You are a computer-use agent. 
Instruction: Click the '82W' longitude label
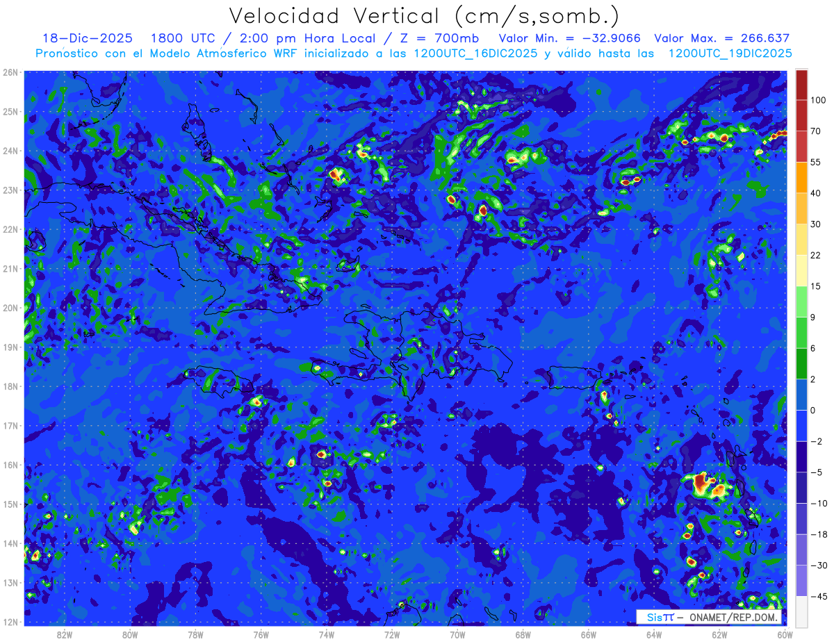point(64,634)
